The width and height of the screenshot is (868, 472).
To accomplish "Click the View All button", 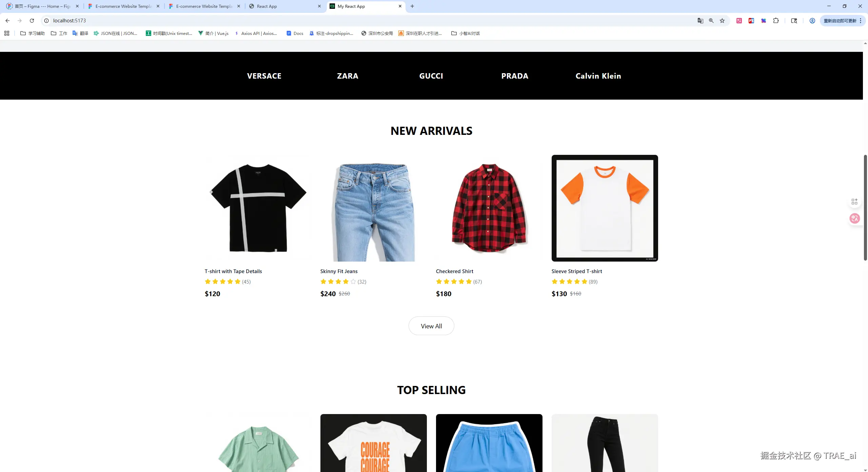I will click(431, 326).
